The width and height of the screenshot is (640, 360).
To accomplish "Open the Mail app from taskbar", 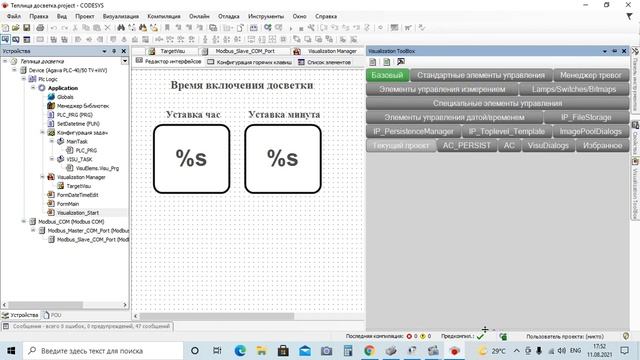I will [x=305, y=351].
